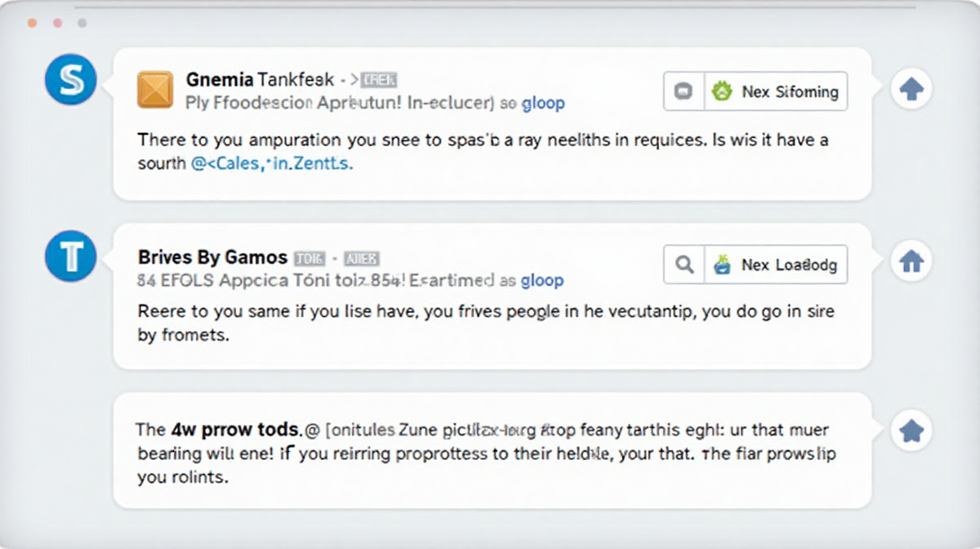The width and height of the screenshot is (980, 549).
Task: Click the green-blue icon in Nex Loadodg button
Action: [722, 265]
